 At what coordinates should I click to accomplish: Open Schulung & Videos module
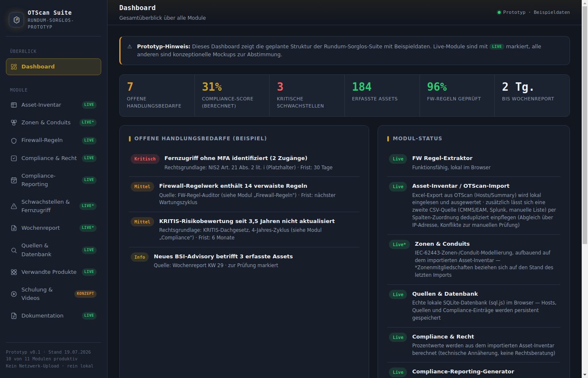point(53,294)
